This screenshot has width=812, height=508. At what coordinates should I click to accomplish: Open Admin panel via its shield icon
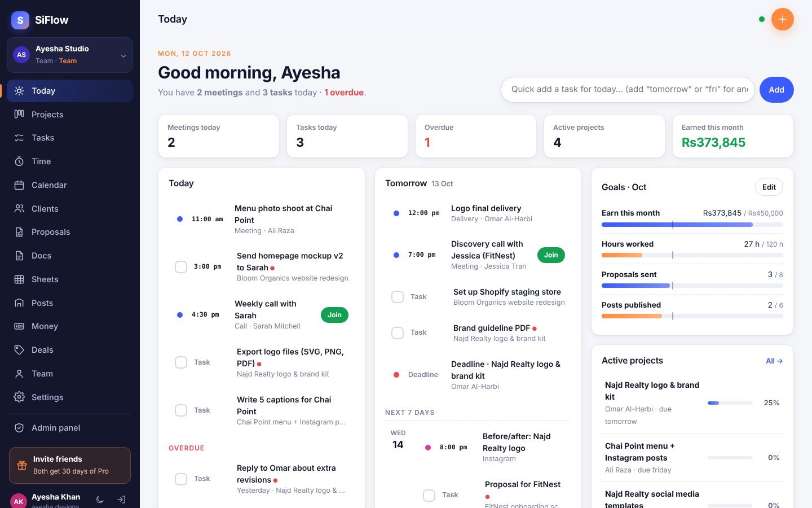(x=19, y=428)
